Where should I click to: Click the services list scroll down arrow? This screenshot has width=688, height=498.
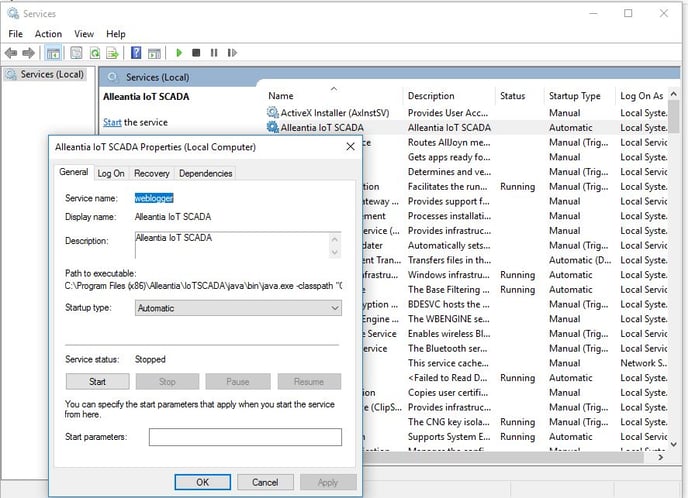[674, 444]
